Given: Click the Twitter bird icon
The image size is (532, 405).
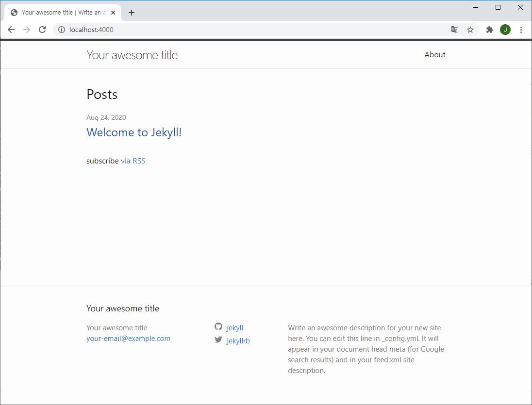Looking at the screenshot, I should [x=218, y=340].
